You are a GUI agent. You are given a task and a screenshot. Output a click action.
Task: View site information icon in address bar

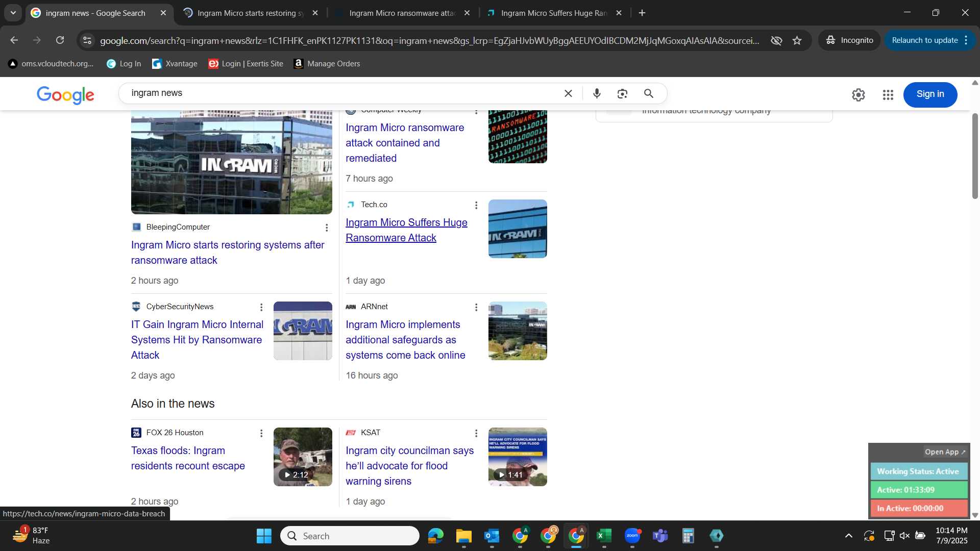tap(87, 40)
